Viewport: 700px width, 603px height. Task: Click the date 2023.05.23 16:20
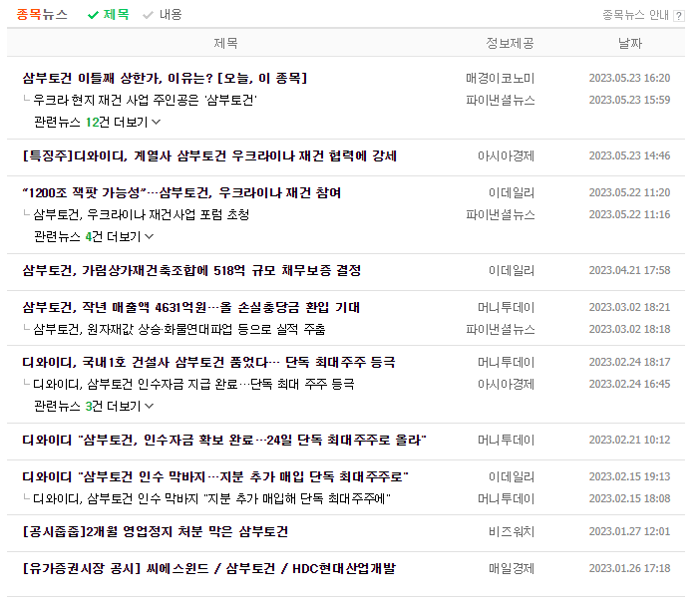pyautogui.click(x=629, y=78)
